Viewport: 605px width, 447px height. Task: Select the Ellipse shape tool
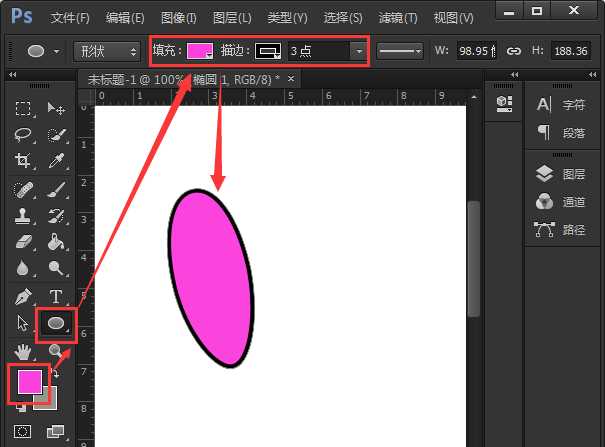pyautogui.click(x=55, y=323)
